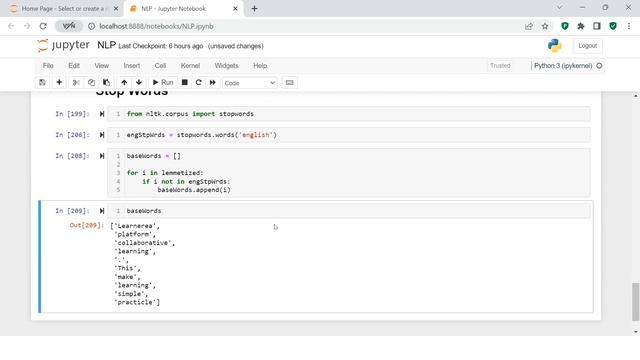Image resolution: width=640 pixels, height=360 pixels.
Task: Run cell In [208] with its run icon
Action: coord(102,156)
